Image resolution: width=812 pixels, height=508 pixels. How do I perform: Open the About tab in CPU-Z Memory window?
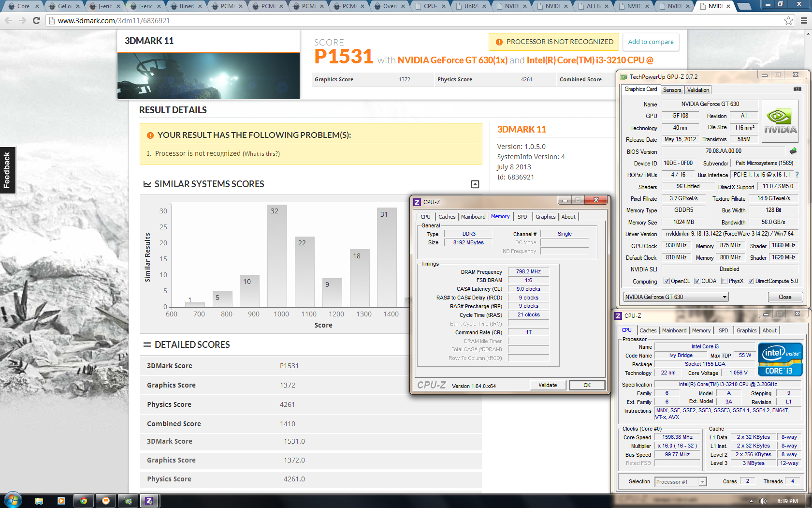pyautogui.click(x=568, y=217)
